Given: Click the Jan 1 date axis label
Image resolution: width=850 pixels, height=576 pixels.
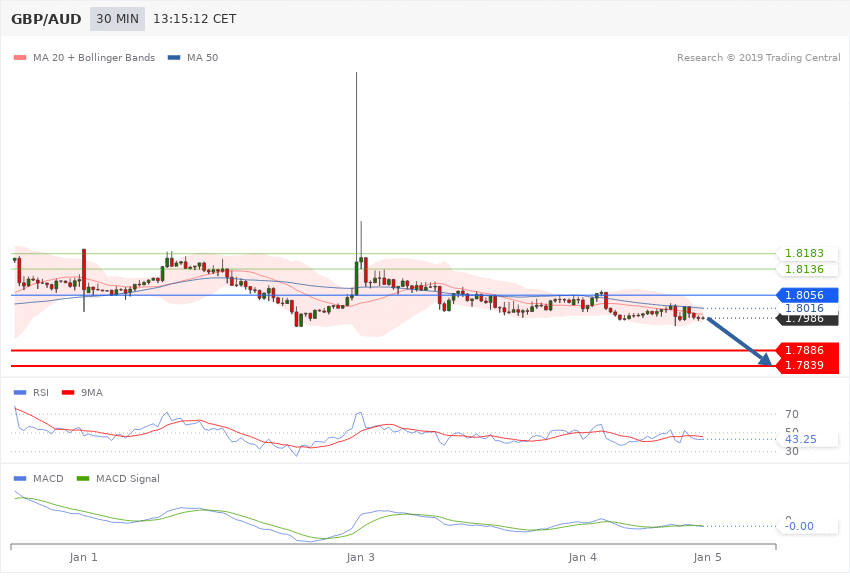Looking at the screenshot, I should pyautogui.click(x=83, y=557).
